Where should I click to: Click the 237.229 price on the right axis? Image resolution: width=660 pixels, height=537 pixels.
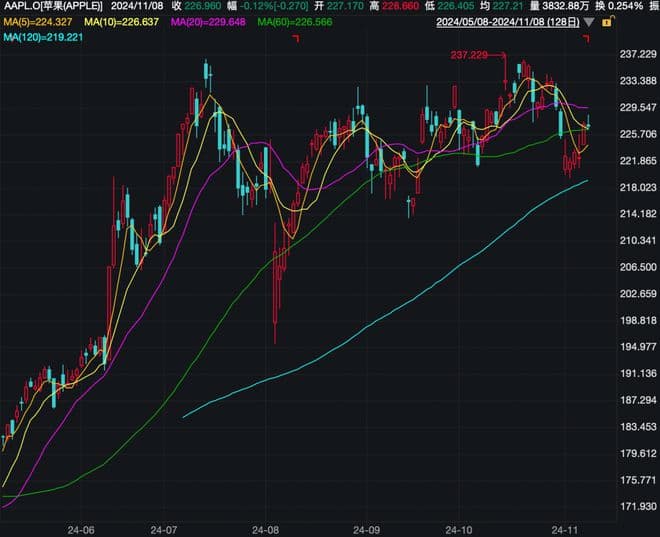tap(635, 55)
